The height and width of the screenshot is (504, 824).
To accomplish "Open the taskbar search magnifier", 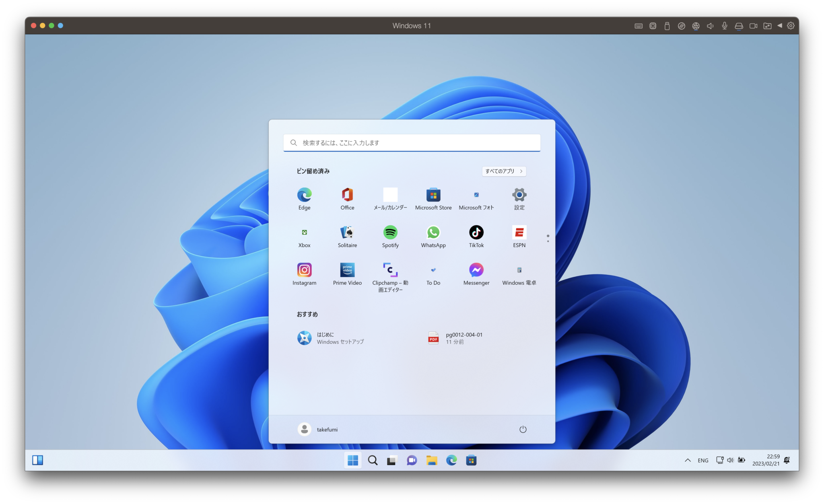I will coord(373,460).
